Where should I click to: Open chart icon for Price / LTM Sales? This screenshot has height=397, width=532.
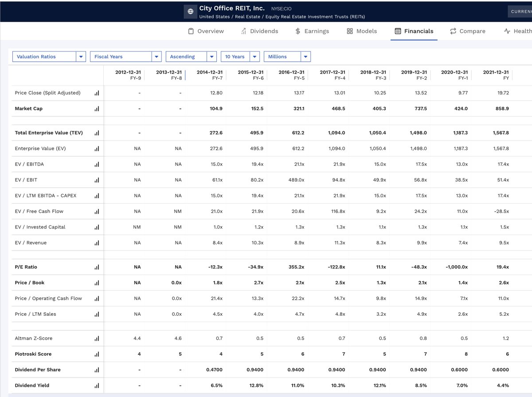click(97, 314)
